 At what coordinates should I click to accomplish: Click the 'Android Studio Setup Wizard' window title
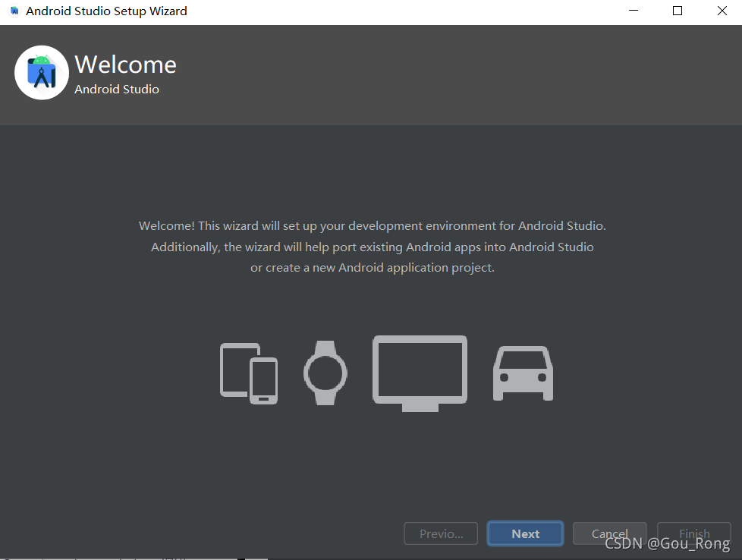(106, 11)
